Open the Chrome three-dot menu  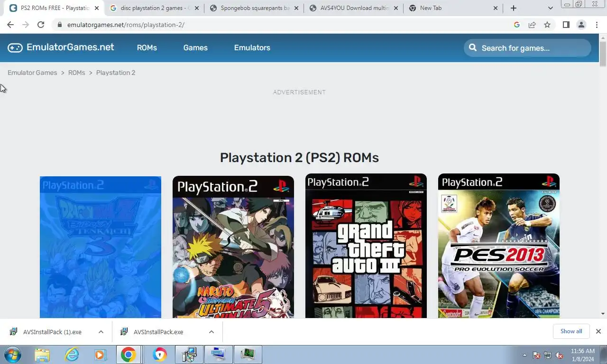click(597, 25)
